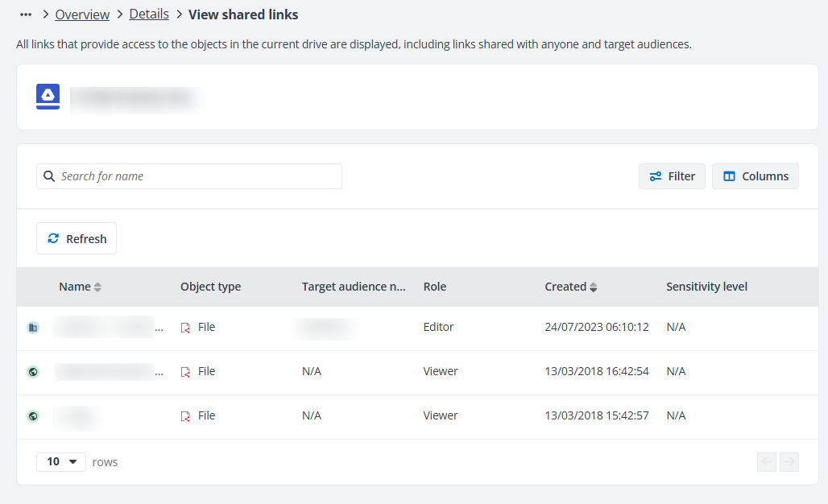Go to next page of results
This screenshot has width=828, height=504.
pos(789,462)
